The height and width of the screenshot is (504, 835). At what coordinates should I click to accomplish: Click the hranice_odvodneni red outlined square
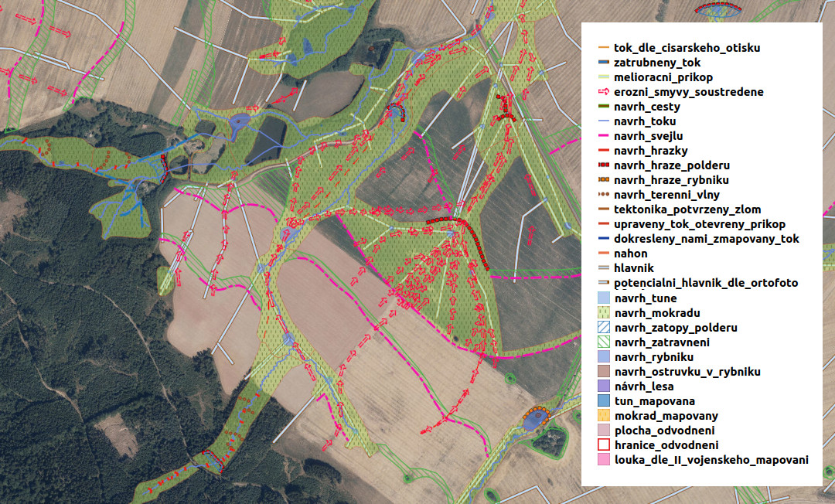click(604, 445)
